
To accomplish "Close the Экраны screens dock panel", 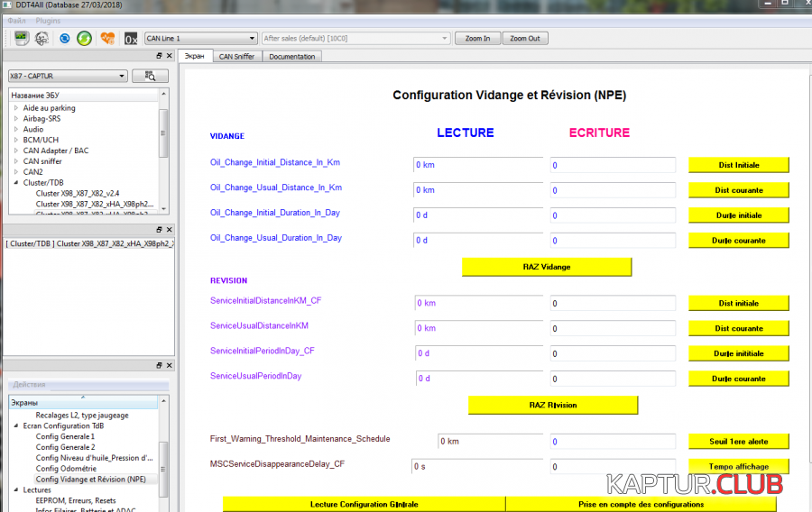I will pos(170,365).
